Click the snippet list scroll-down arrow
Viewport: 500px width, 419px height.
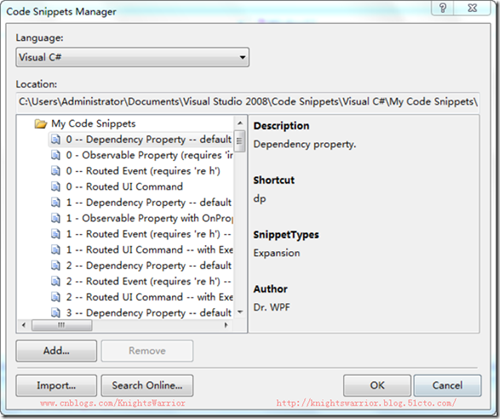coord(240,312)
